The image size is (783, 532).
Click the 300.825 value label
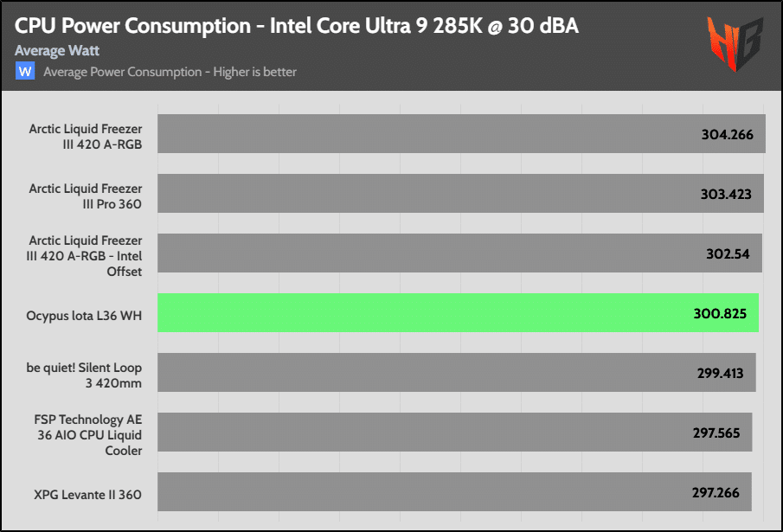[720, 313]
